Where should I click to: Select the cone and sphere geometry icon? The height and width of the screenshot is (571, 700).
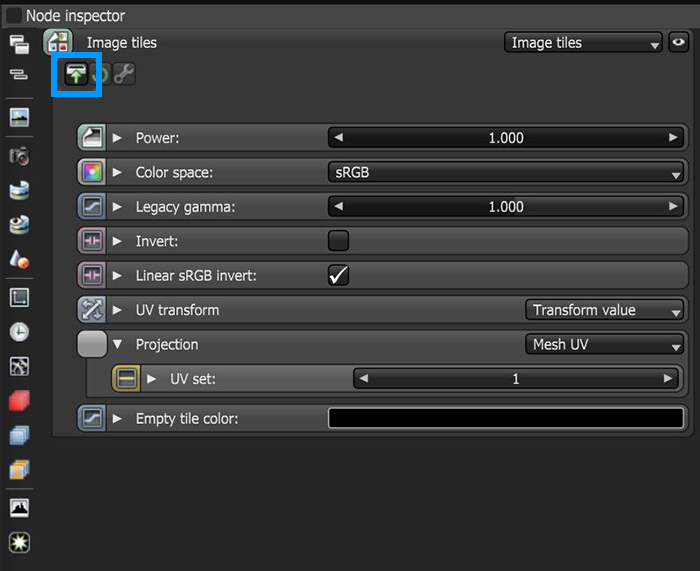coord(19,259)
